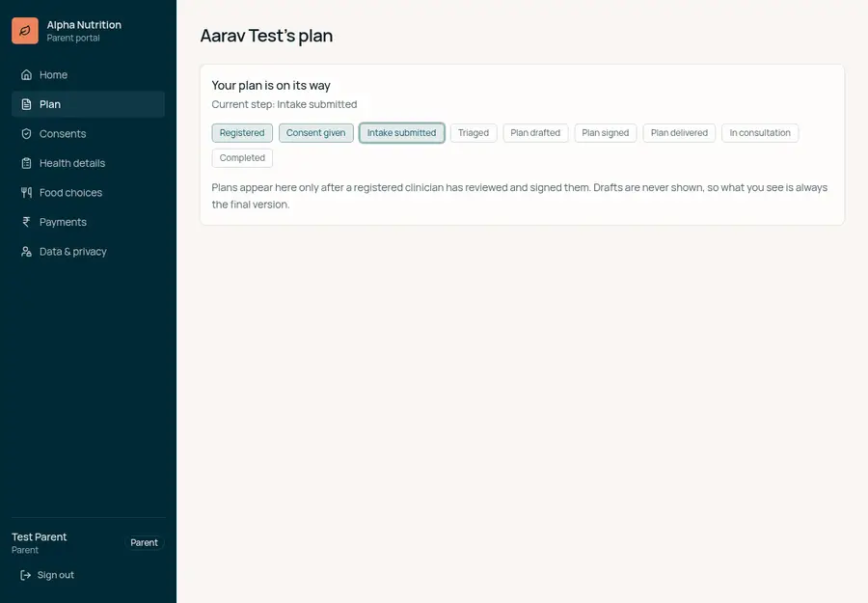Select the Intake submitted step chip

coord(402,133)
